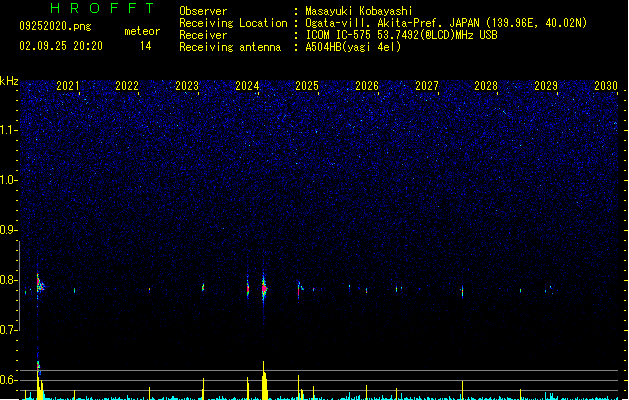Viewport: 629px width, 400px height.
Task: Click the 0.6 kHz axis label
Action: pyautogui.click(x=8, y=380)
